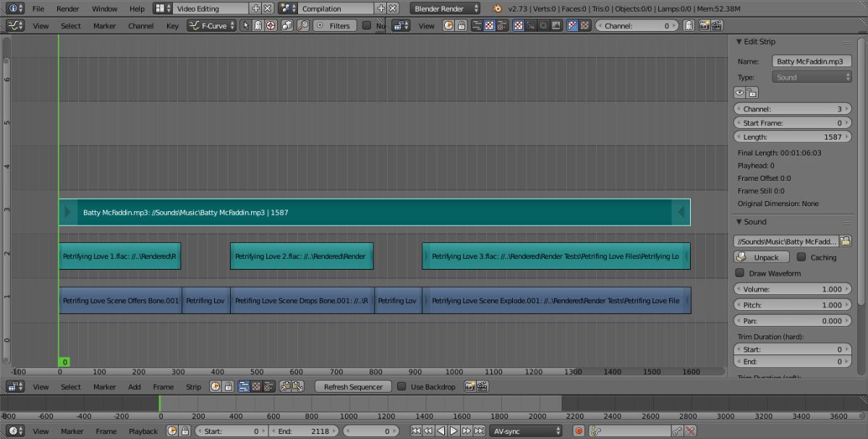This screenshot has height=439, width=868.
Task: Add a new scene next to Compilation
Action: [x=380, y=9]
